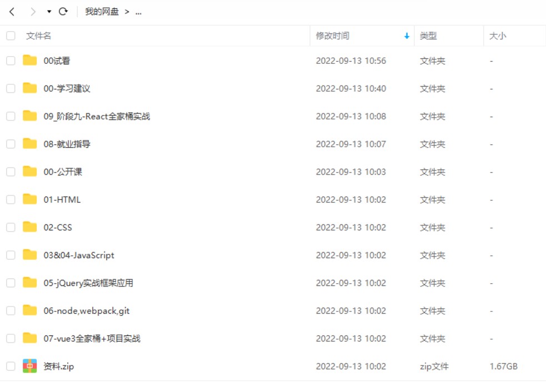Sort by 修改时间 column header
This screenshot has height=392, width=546.
click(333, 36)
